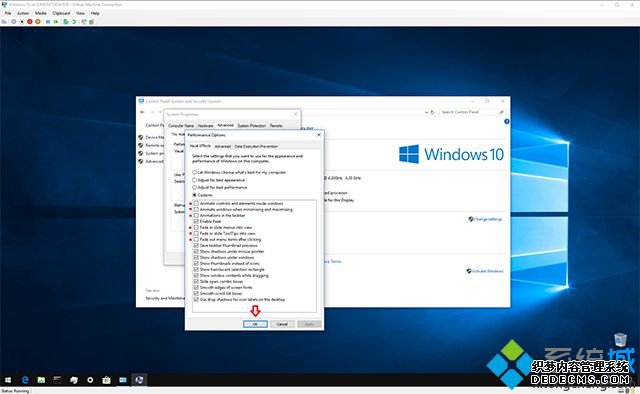Open the Virtual Machine Connection title bar icon
This screenshot has width=640, height=394.
click(x=4, y=4)
